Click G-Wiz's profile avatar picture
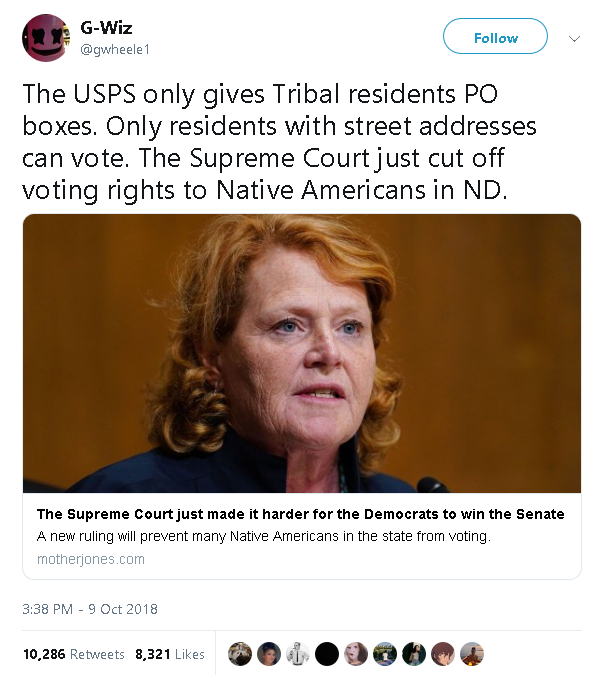Viewport: 600px width, 675px height. (47, 39)
